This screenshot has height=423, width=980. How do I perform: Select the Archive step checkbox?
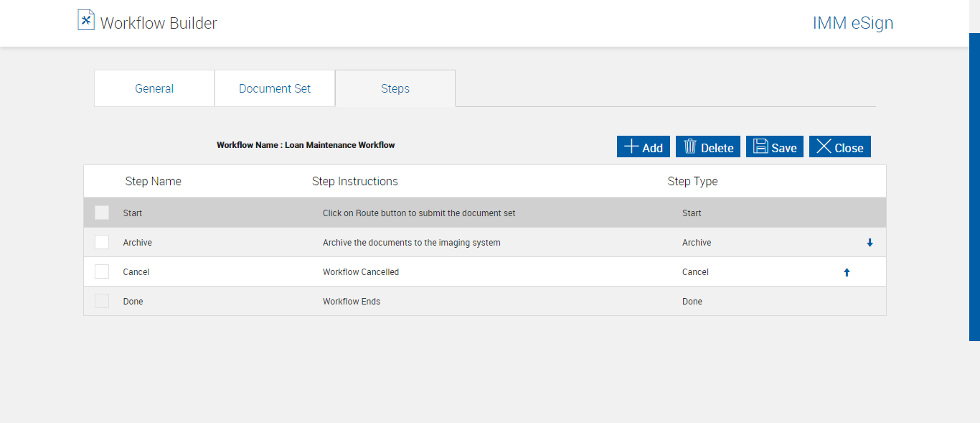coord(102,242)
